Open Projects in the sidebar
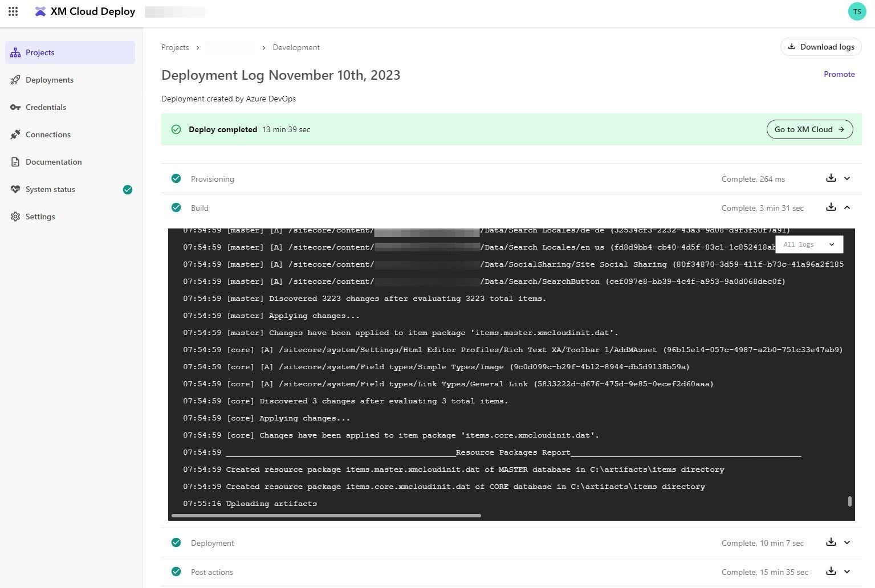Image resolution: width=875 pixels, height=588 pixels. (70, 52)
